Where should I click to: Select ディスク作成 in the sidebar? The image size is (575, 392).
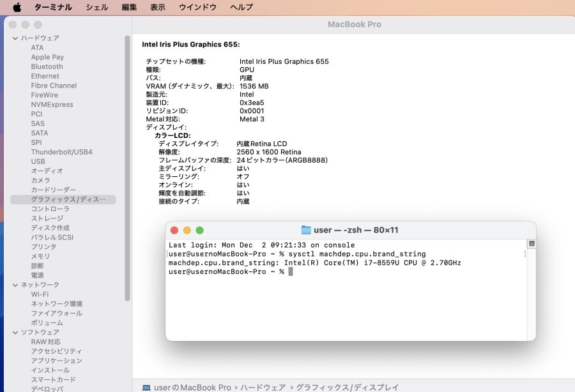point(50,228)
